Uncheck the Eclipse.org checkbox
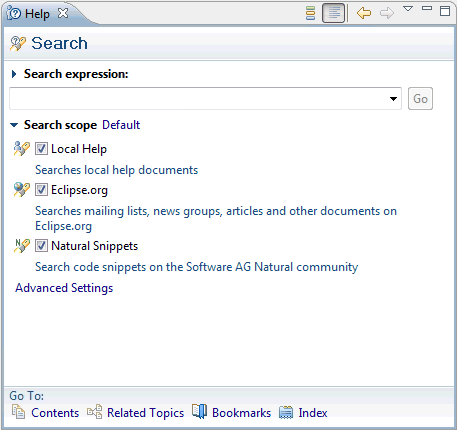This screenshot has width=457, height=430. click(x=41, y=190)
